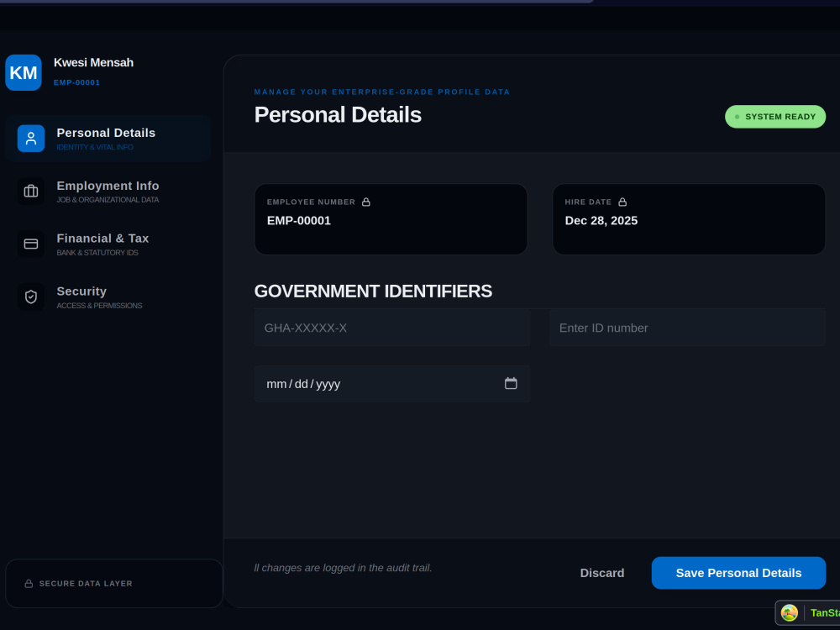Click the mm/dd/yyyy date field

[392, 384]
